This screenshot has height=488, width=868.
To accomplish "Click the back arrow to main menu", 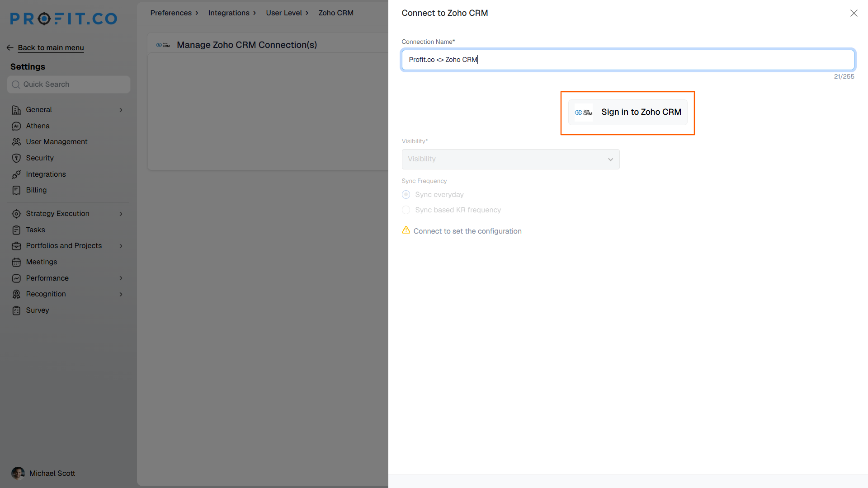I will click(10, 47).
